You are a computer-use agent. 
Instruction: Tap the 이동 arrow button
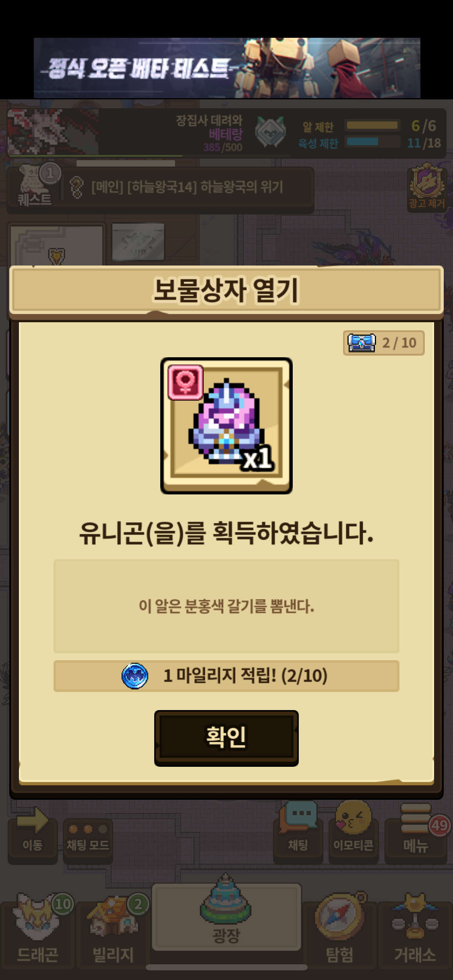pos(33,835)
